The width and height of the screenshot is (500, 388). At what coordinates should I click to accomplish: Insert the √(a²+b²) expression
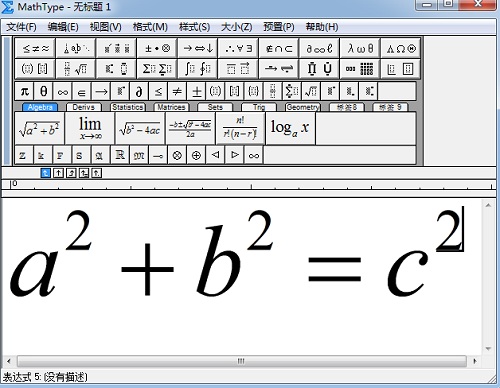[40, 128]
